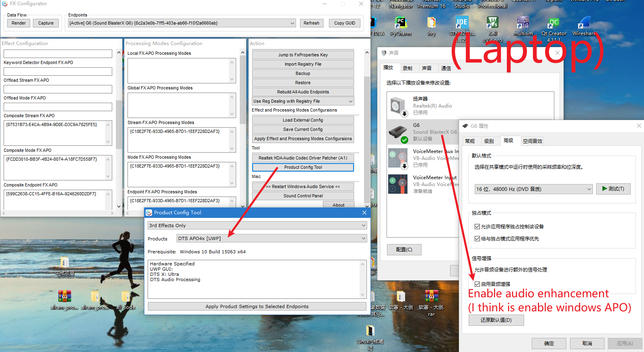Image resolution: width=644 pixels, height=352 pixels.
Task: Open the all code desktop folder
Action: coord(126,296)
